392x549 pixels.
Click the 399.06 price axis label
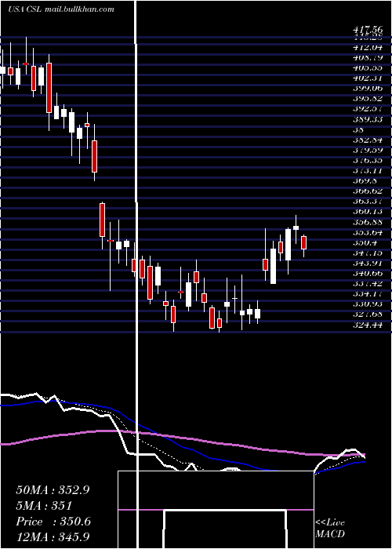[367, 88]
